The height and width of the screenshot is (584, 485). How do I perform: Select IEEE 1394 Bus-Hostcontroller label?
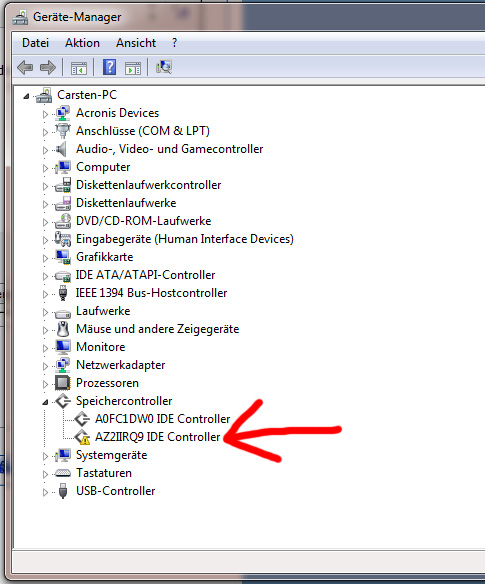152,293
